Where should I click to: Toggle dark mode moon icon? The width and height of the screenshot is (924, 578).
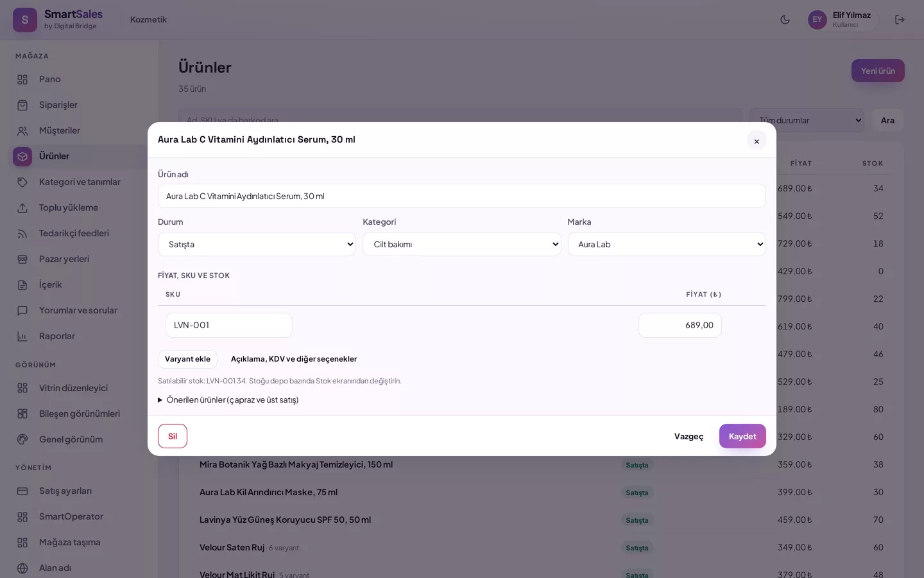(785, 19)
